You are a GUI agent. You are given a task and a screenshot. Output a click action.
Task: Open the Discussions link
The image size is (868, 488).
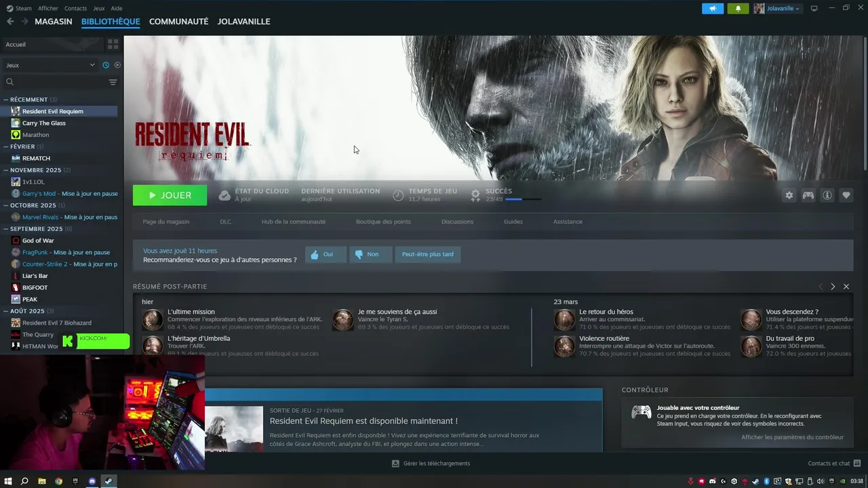pyautogui.click(x=457, y=222)
